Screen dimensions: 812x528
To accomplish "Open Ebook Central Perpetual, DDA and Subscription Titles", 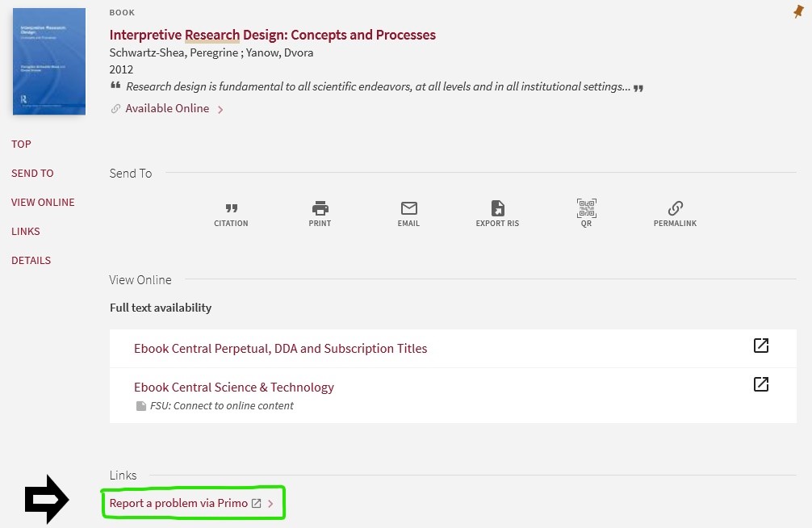I will tap(281, 348).
